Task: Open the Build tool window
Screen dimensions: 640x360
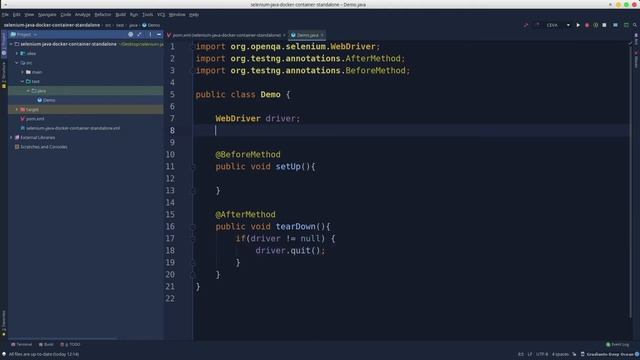Action: [46, 344]
